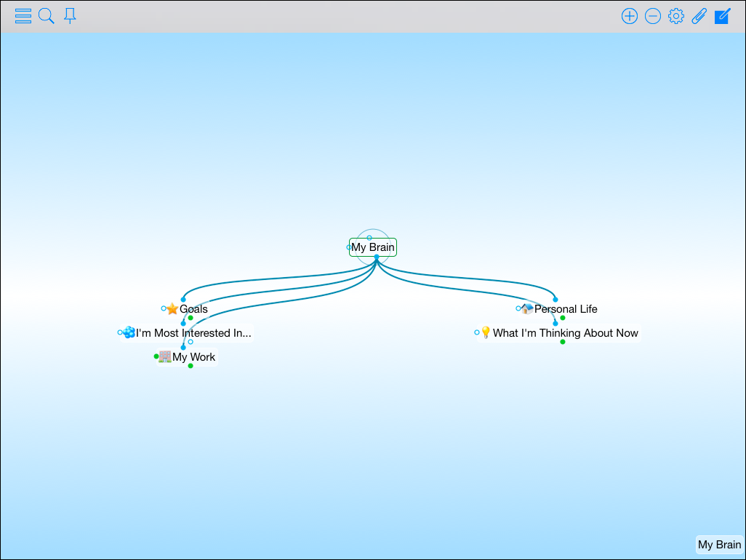Open the hamburger menu icon
Image resolution: width=746 pixels, height=560 pixels.
coord(23,16)
